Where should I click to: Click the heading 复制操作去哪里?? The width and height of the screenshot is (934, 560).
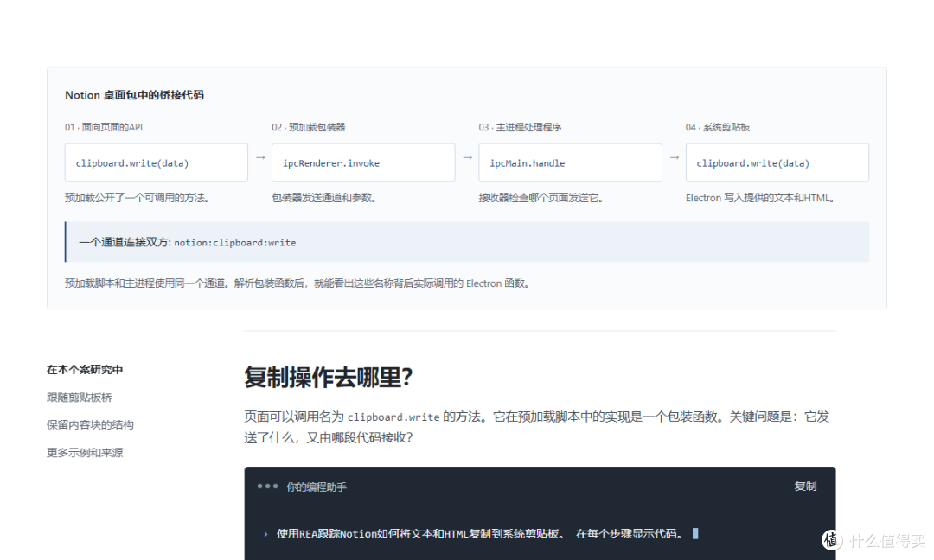click(329, 378)
